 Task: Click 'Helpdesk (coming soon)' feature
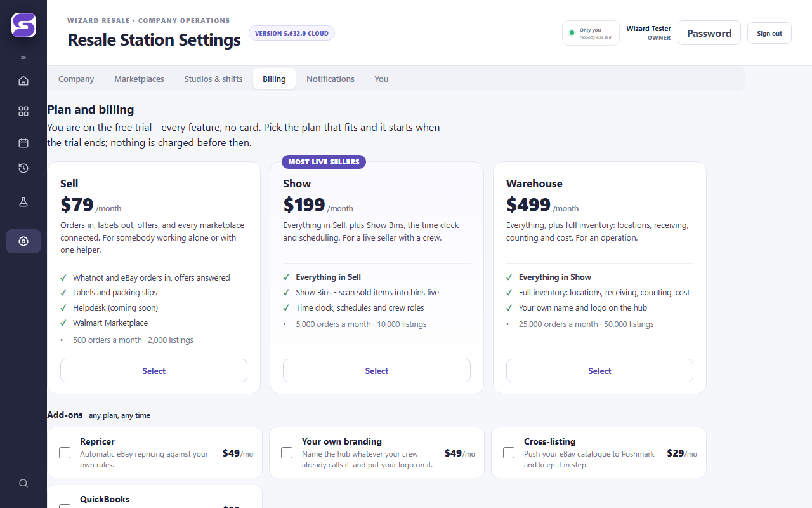point(115,308)
